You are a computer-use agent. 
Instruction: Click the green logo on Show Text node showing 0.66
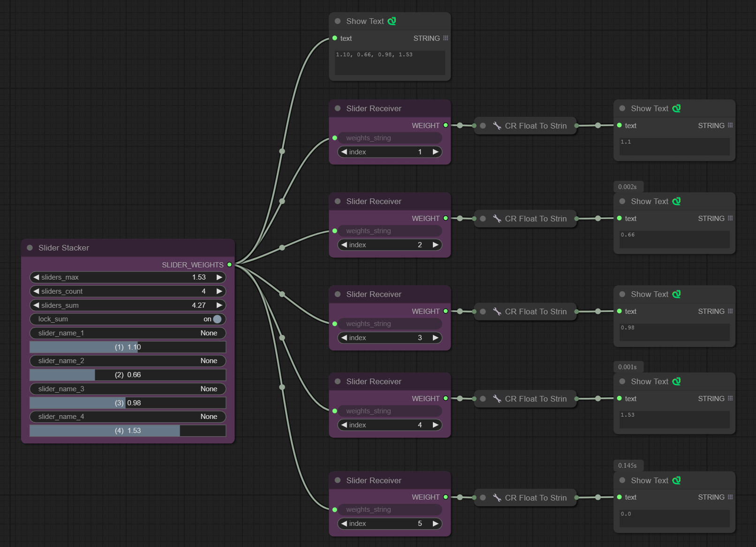point(676,201)
